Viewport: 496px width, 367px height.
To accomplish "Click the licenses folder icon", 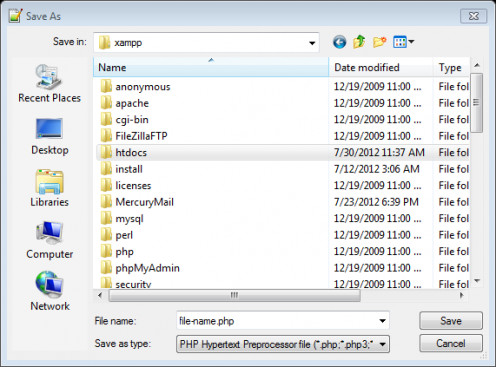I will 106,185.
